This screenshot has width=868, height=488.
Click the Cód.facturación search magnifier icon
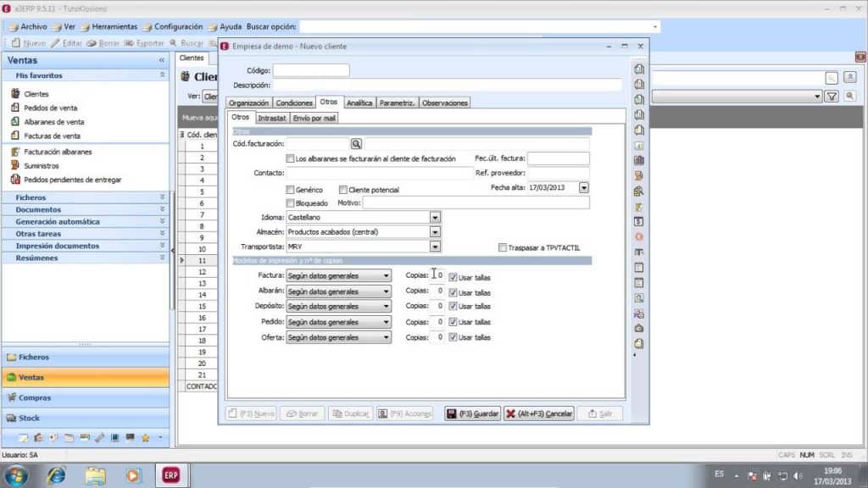click(357, 144)
